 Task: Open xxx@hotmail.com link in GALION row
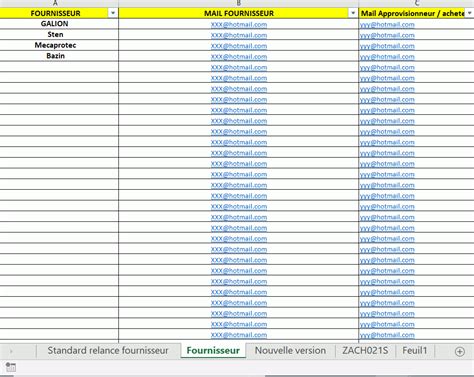click(239, 24)
